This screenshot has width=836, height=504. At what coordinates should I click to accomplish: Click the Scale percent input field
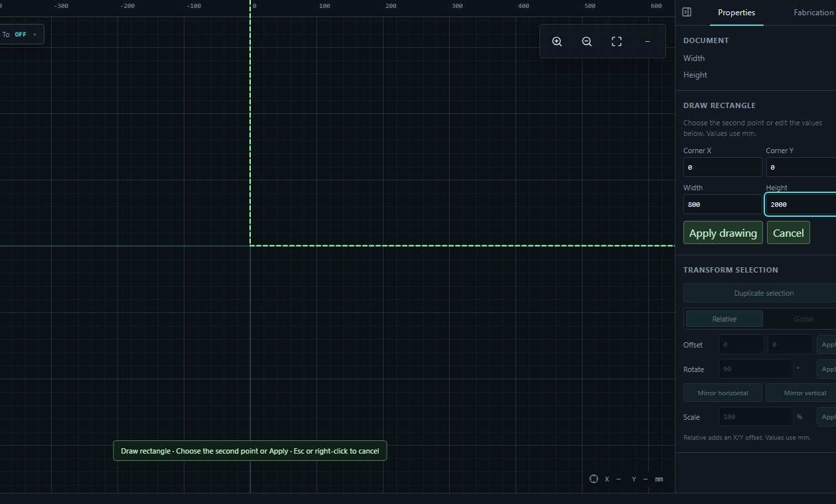(x=756, y=416)
